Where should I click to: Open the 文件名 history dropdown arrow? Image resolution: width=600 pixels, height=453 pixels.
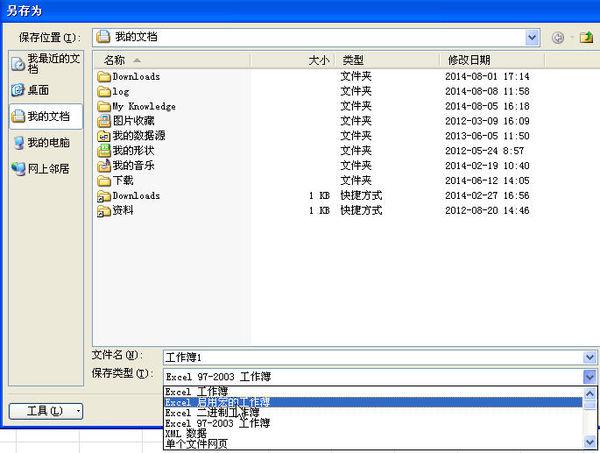(590, 358)
